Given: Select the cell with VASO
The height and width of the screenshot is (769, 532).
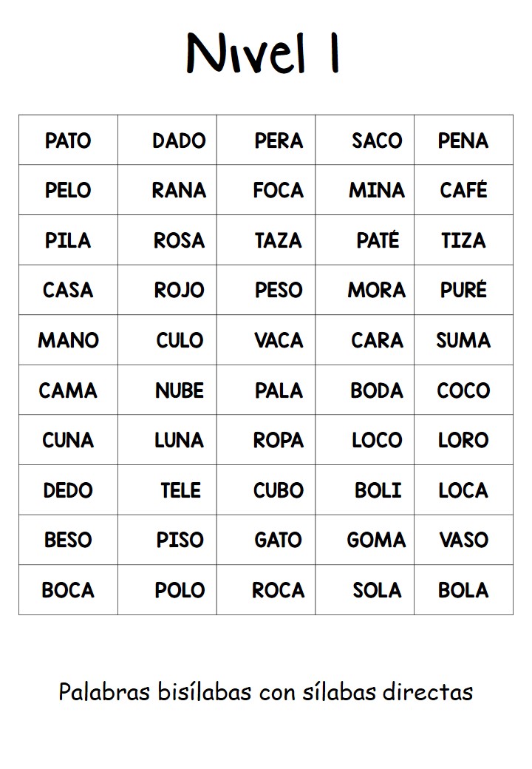Looking at the screenshot, I should click(x=463, y=540).
